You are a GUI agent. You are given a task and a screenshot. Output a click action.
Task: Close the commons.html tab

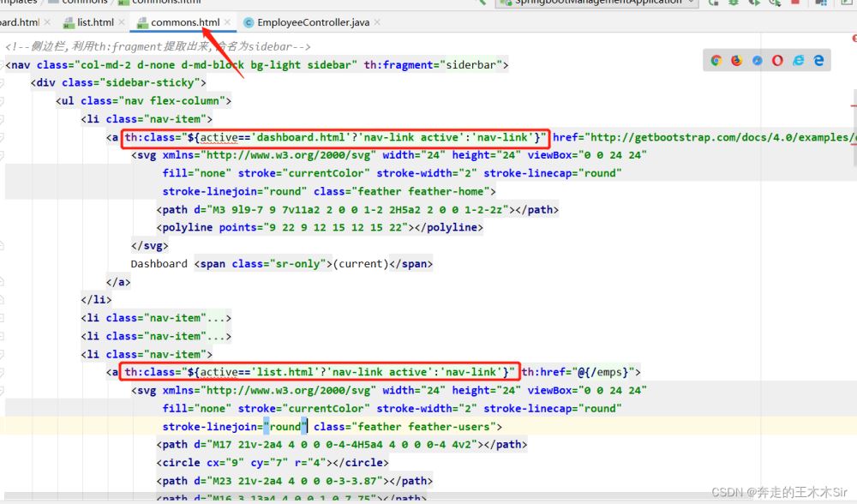point(227,22)
